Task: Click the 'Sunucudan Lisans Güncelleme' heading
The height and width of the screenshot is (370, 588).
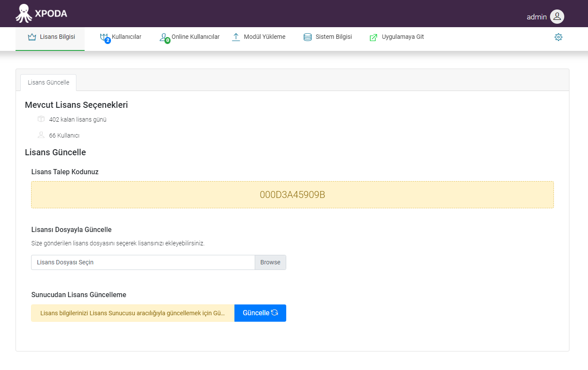Action: (79, 295)
